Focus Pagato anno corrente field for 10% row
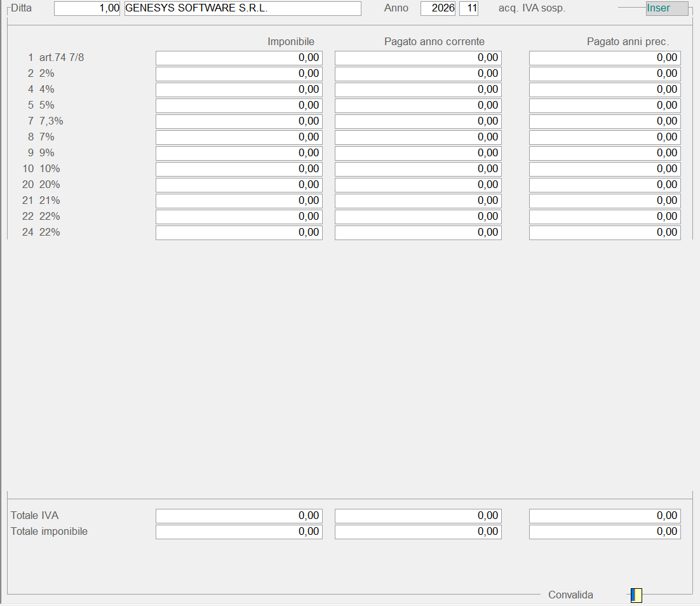The width and height of the screenshot is (700, 606). click(418, 169)
